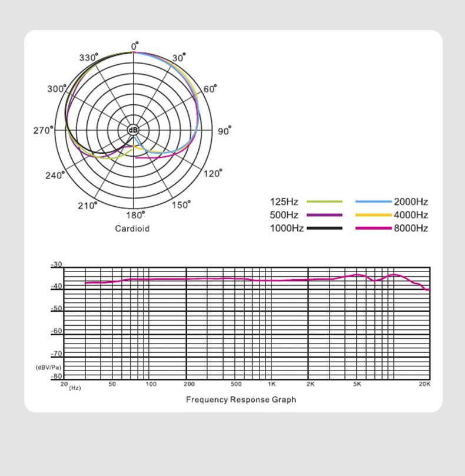Click the -70 y-axis label
Screen dimensions: 465x476
[x=57, y=353]
